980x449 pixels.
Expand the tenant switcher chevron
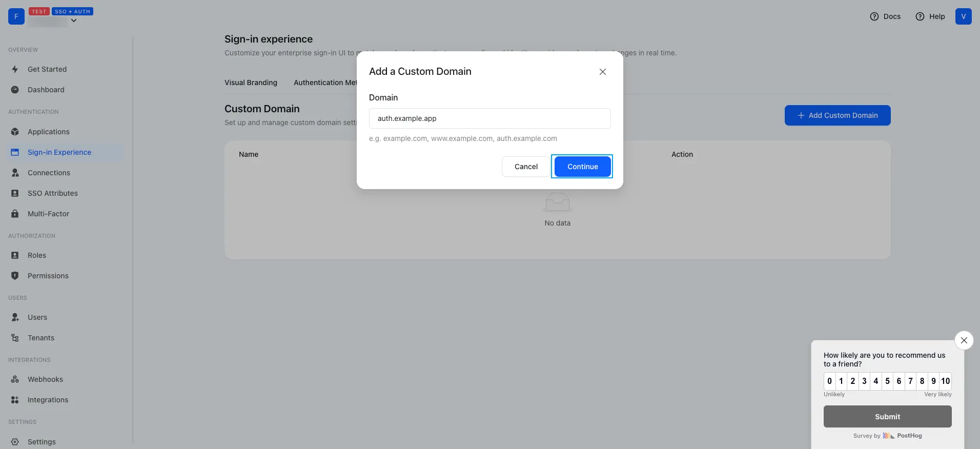74,21
